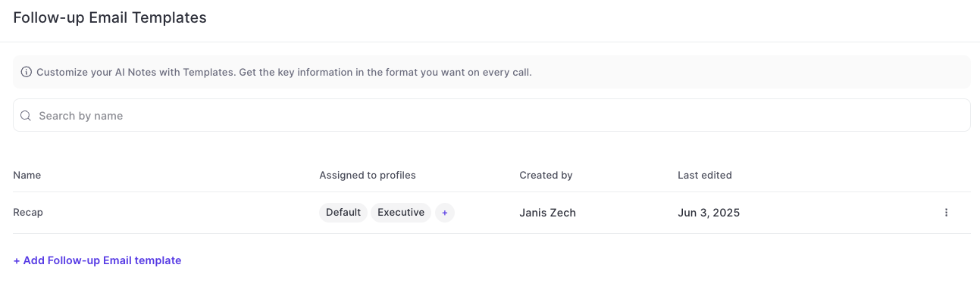Sort by the Name column header
The height and width of the screenshot is (302, 980).
(x=27, y=175)
